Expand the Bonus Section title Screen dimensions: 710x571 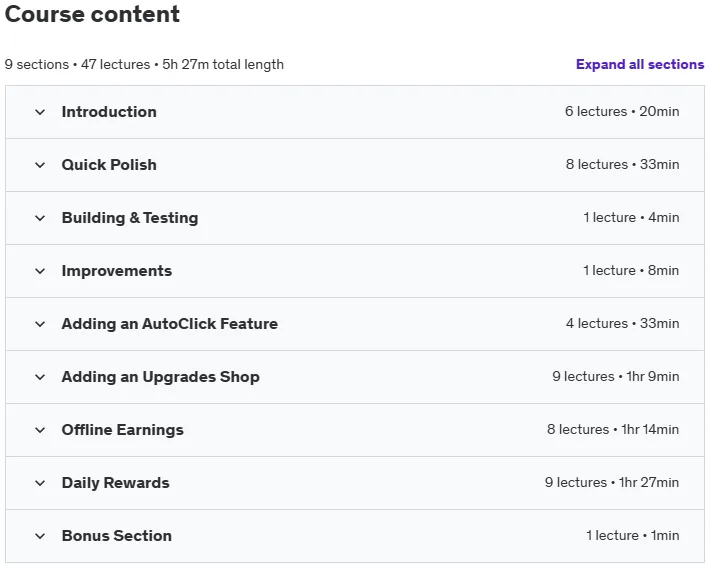point(117,536)
